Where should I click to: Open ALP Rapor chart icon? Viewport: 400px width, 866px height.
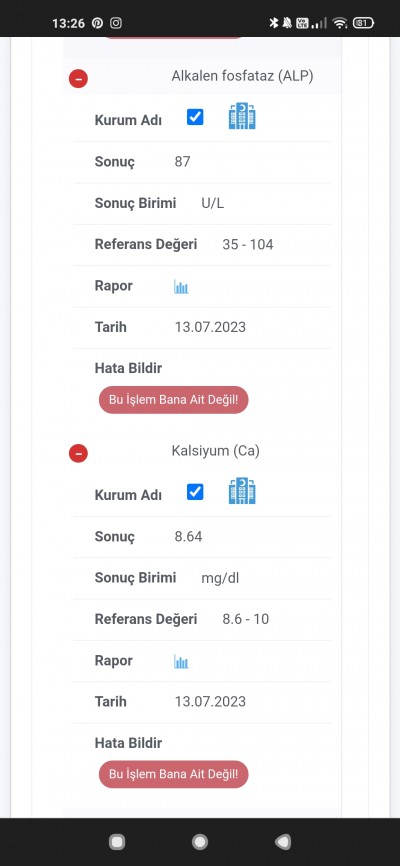click(181, 287)
